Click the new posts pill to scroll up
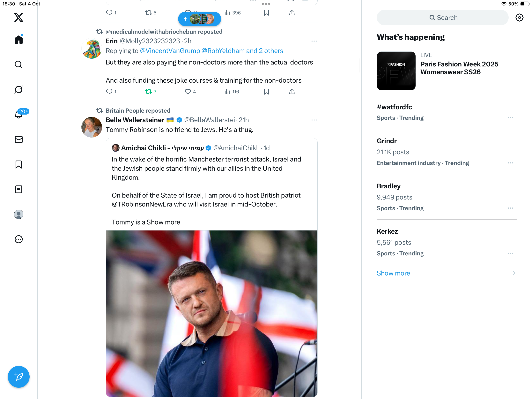Image resolution: width=532 pixels, height=399 pixels. pyautogui.click(x=199, y=19)
